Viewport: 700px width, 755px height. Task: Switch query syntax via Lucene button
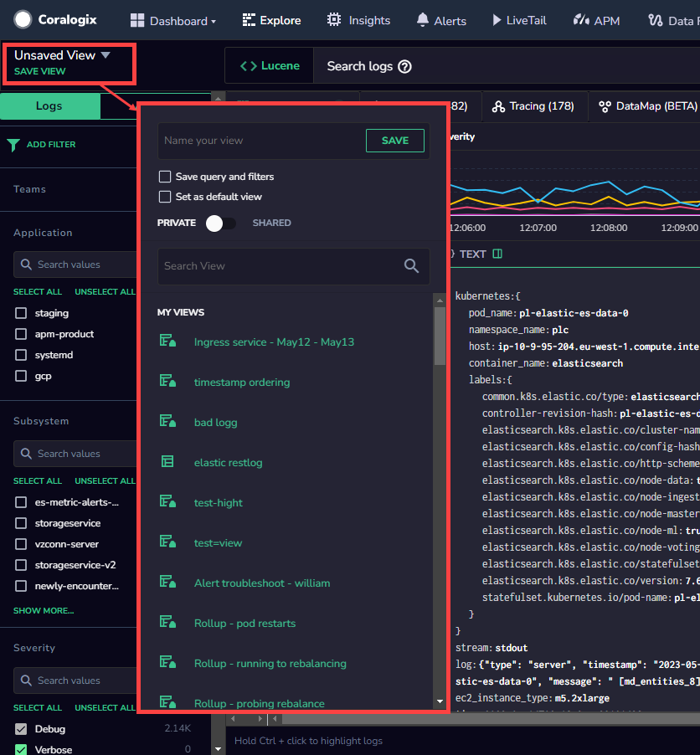270,65
